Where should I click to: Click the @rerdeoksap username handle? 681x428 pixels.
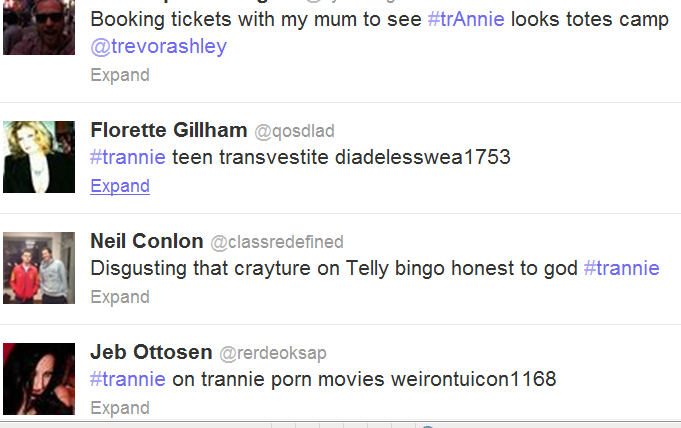[x=273, y=353]
